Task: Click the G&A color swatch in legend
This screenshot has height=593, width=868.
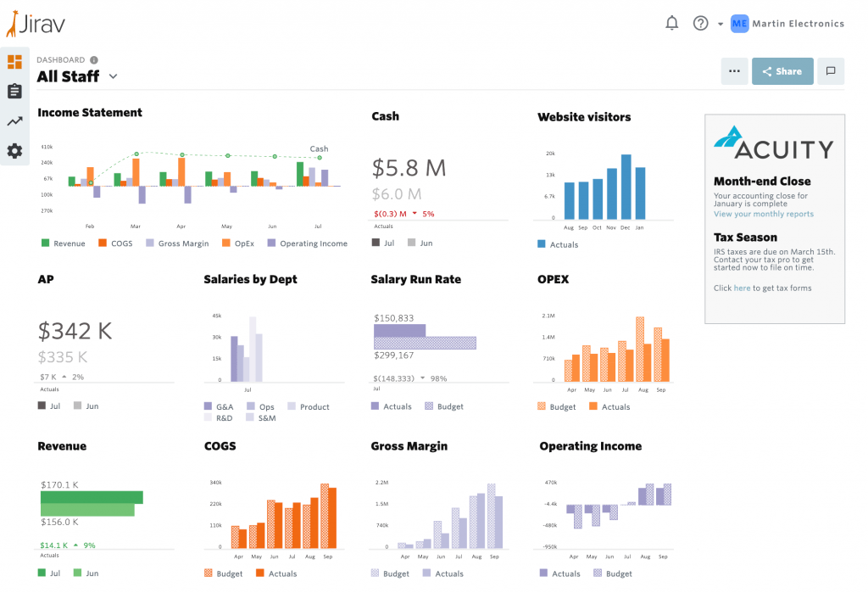Action: [209, 406]
